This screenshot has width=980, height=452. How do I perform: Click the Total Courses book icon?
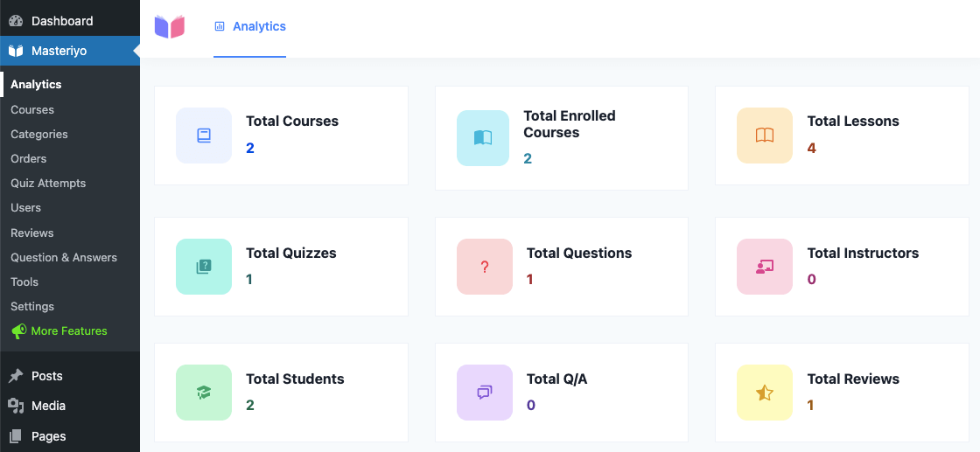click(204, 136)
